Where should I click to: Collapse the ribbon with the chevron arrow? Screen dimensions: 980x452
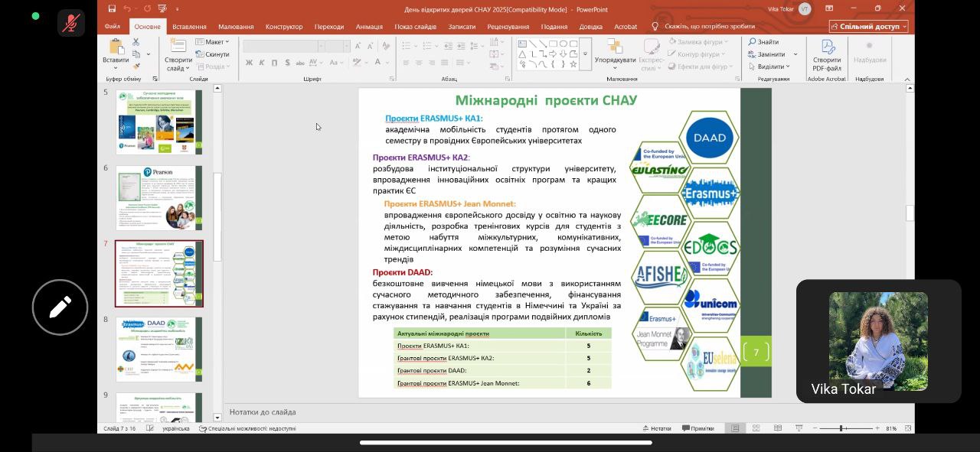(x=907, y=79)
